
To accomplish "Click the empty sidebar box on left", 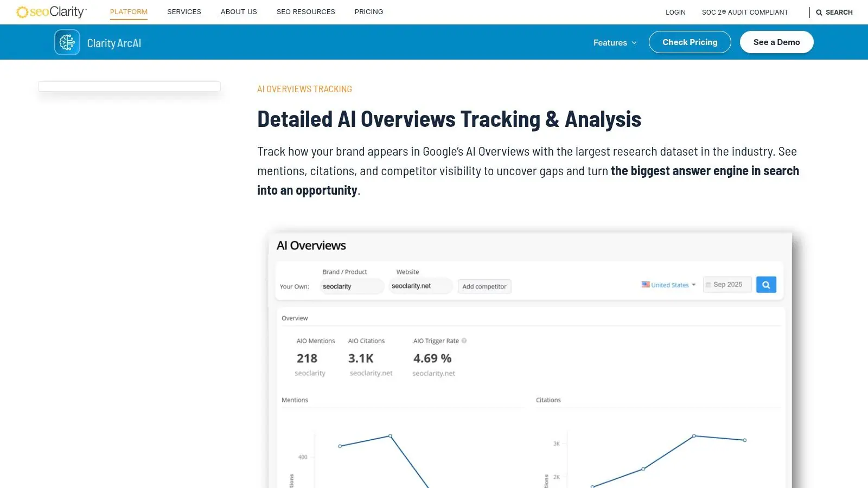I will click(x=129, y=86).
